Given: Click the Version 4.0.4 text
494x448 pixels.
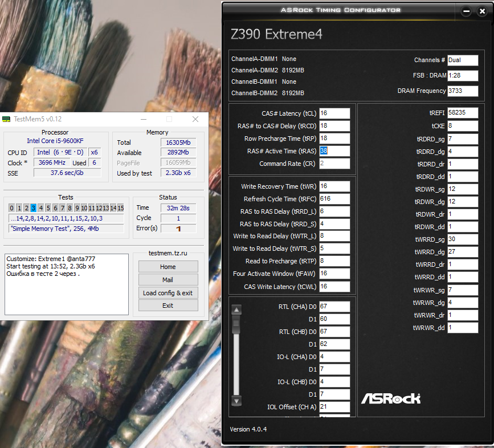Looking at the screenshot, I should [x=248, y=429].
